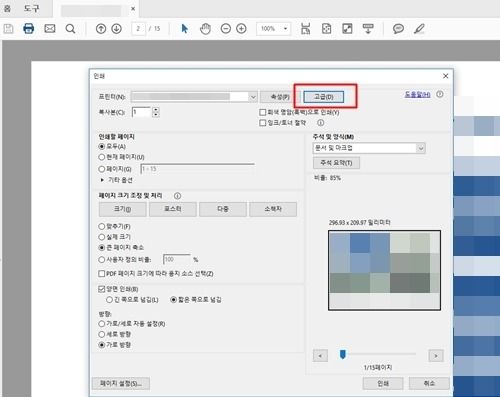Choose the selection arrow tool

click(184, 29)
